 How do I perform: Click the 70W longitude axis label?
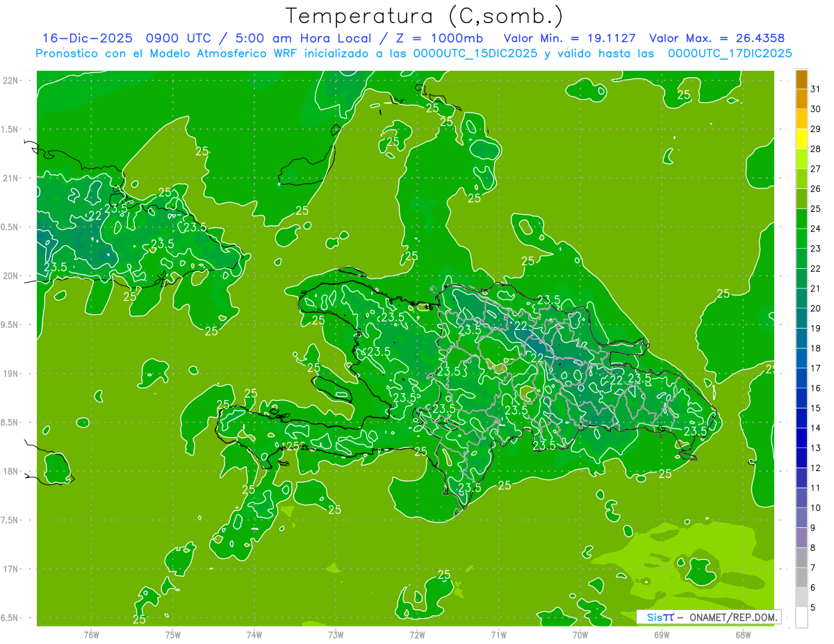coord(580,635)
